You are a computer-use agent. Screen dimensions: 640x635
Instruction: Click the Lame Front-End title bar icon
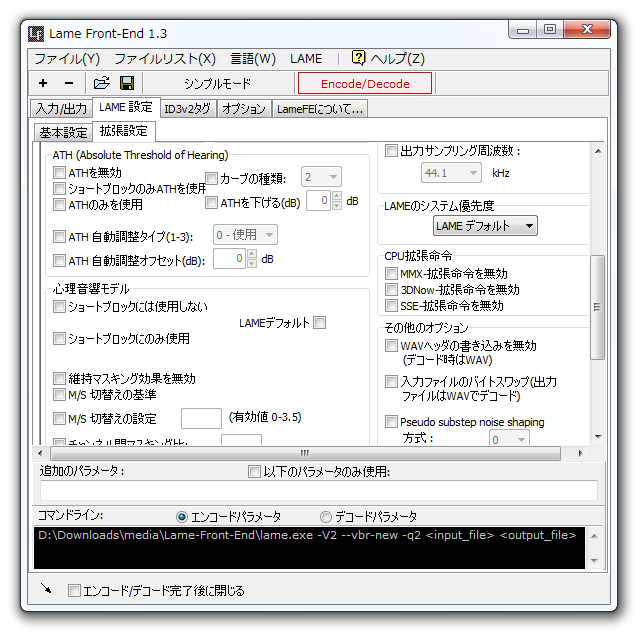click(36, 33)
